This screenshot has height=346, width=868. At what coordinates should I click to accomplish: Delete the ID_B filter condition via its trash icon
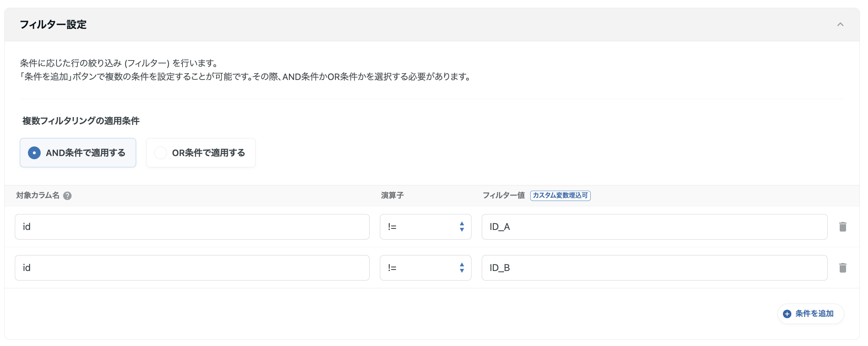tap(843, 268)
